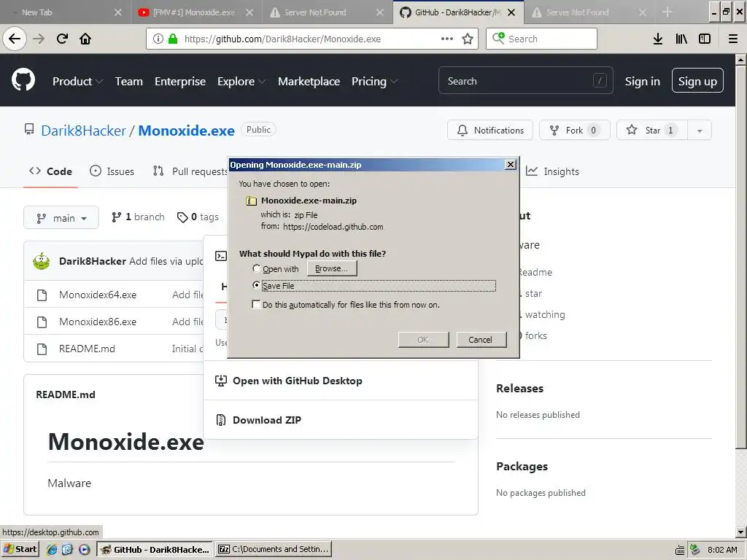Go back with the browser back arrow
747x560 pixels.
[15, 39]
